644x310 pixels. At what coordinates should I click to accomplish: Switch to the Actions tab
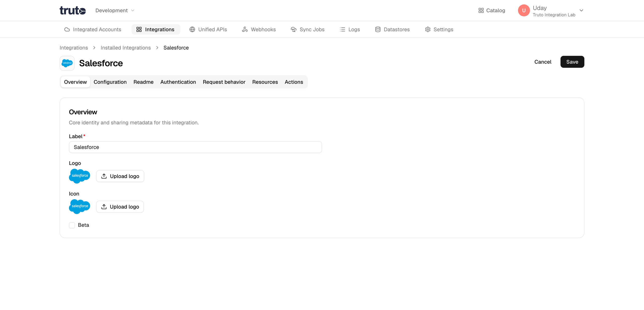pyautogui.click(x=294, y=82)
